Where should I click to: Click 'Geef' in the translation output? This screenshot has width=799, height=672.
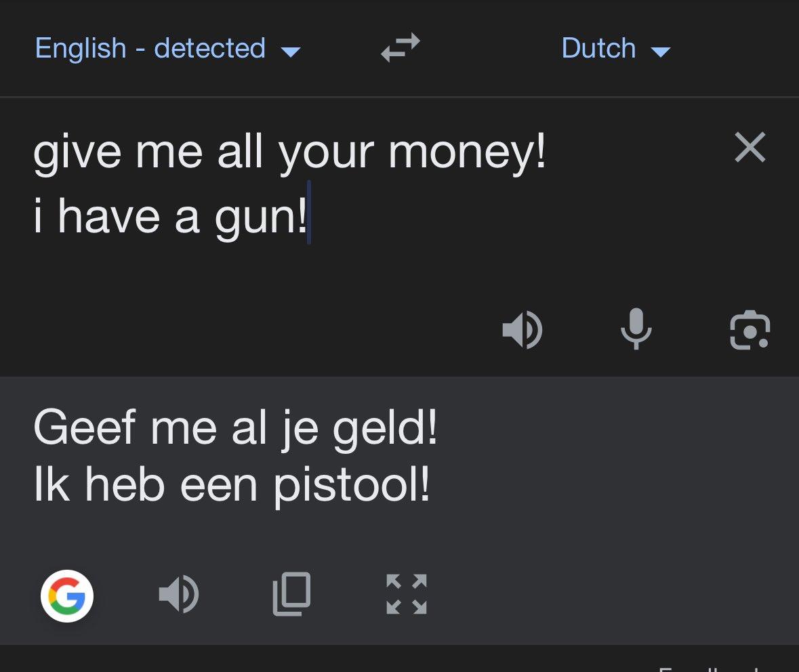coord(75,427)
